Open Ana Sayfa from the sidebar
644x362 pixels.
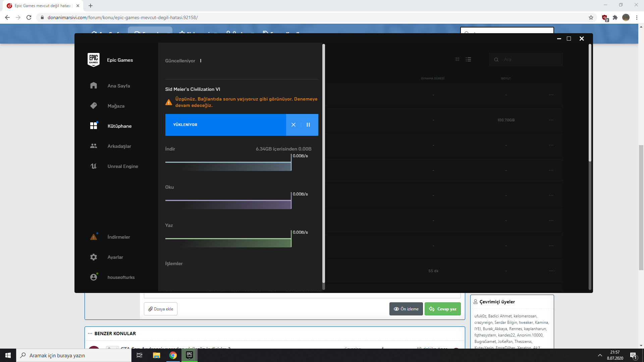(x=118, y=86)
